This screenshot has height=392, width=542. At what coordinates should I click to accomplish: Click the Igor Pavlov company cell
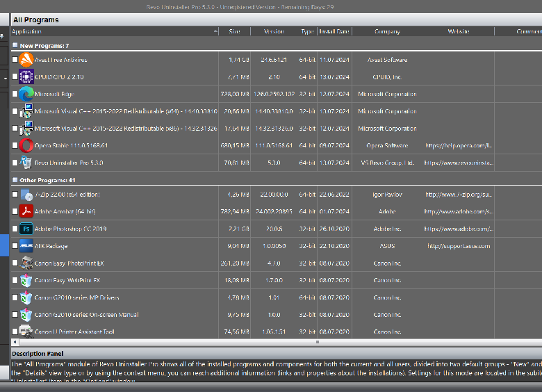tap(387, 195)
